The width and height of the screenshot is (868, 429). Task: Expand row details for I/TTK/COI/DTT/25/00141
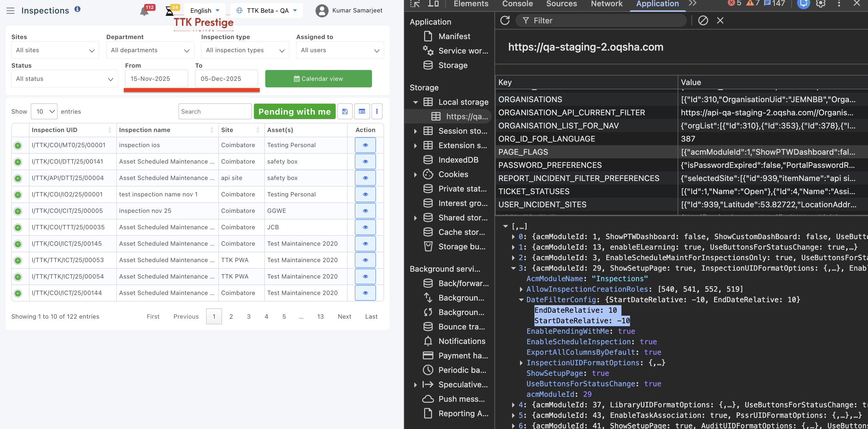tap(18, 162)
